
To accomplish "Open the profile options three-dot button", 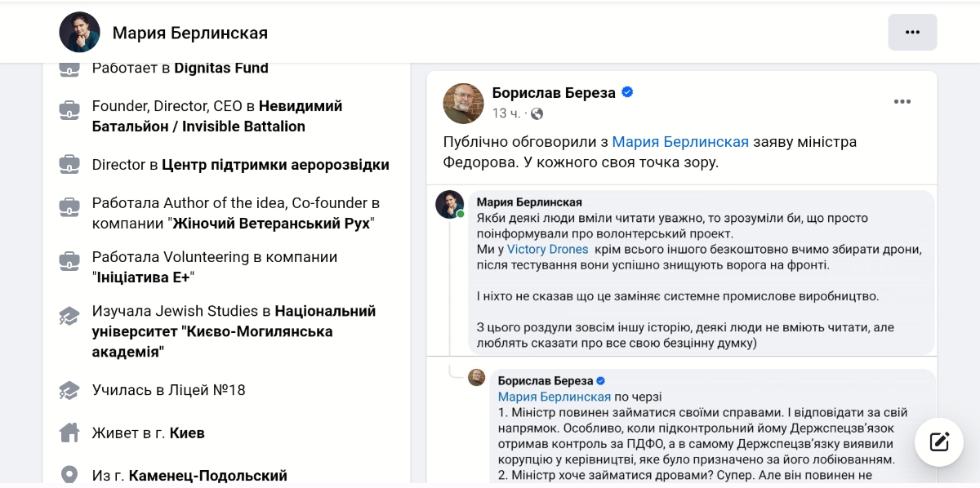I will pyautogui.click(x=912, y=33).
